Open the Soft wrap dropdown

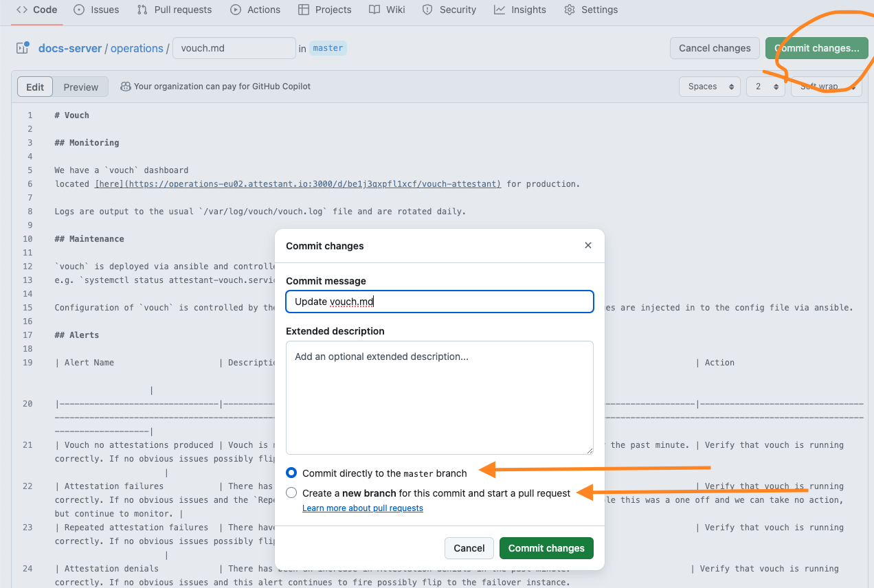click(x=826, y=87)
